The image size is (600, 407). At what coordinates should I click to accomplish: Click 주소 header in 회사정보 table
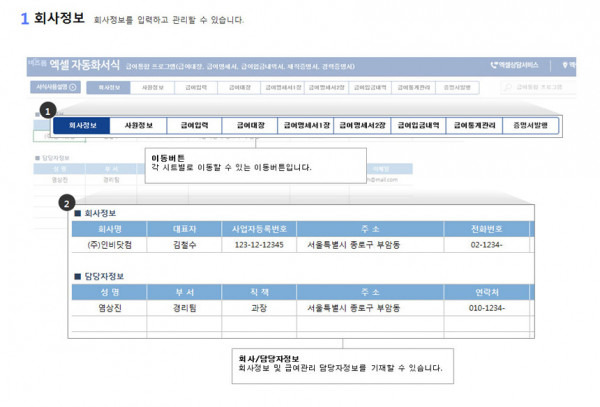pyautogui.click(x=370, y=229)
